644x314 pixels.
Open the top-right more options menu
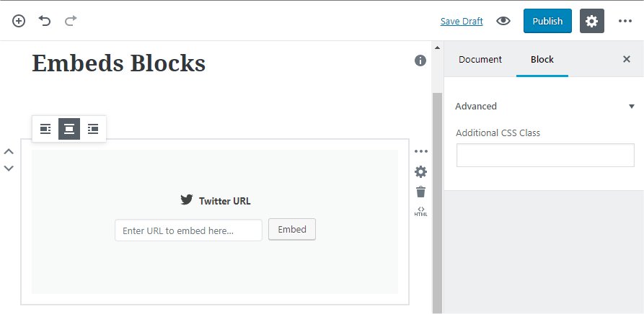(x=625, y=21)
